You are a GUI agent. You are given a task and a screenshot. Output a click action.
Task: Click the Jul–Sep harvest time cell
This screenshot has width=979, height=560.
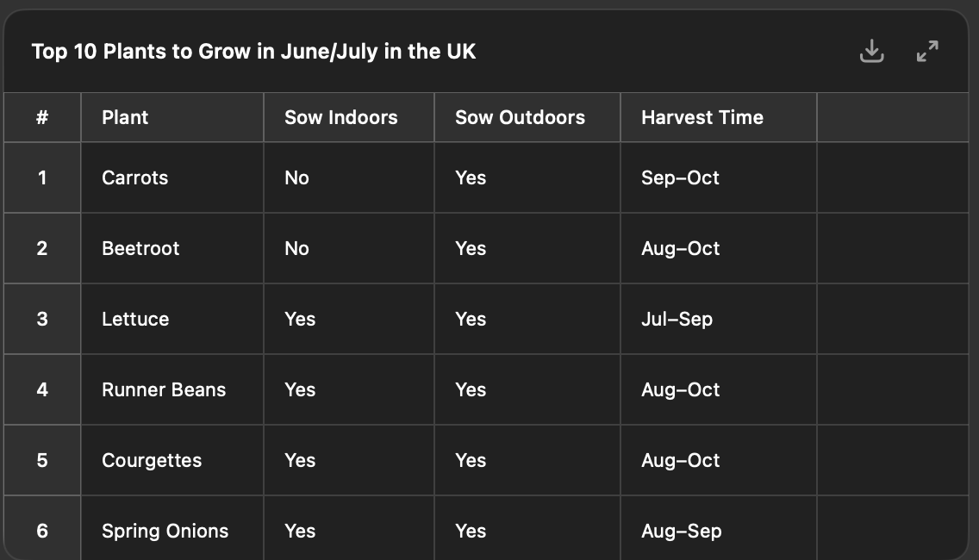[677, 319]
